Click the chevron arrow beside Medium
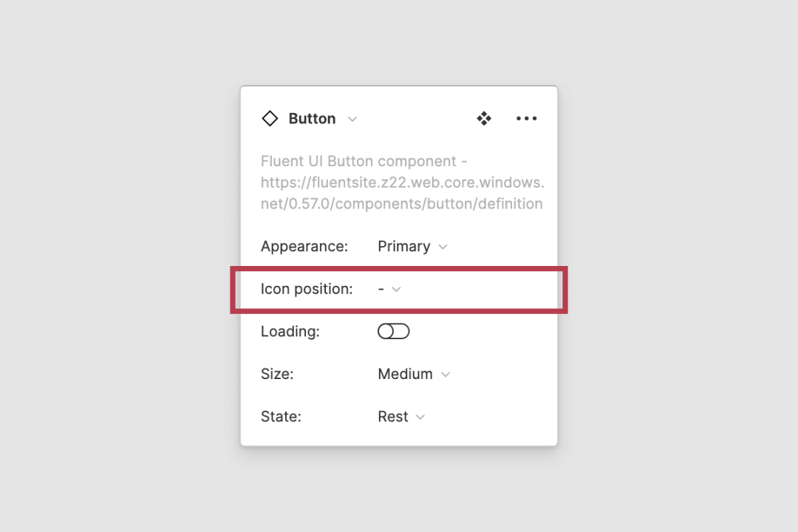The image size is (798, 532). [446, 375]
